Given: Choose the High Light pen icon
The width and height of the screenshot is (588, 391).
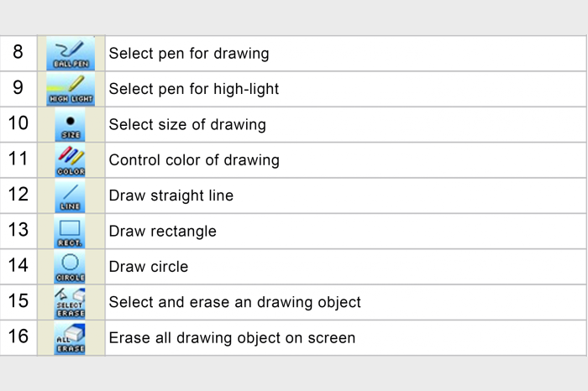Looking at the screenshot, I should (x=70, y=89).
